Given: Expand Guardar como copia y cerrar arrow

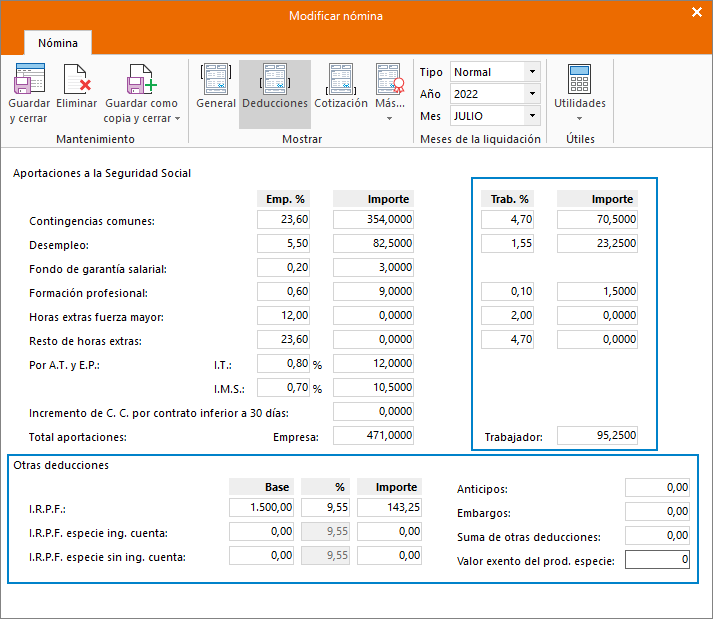Looking at the screenshot, I should tap(177, 118).
